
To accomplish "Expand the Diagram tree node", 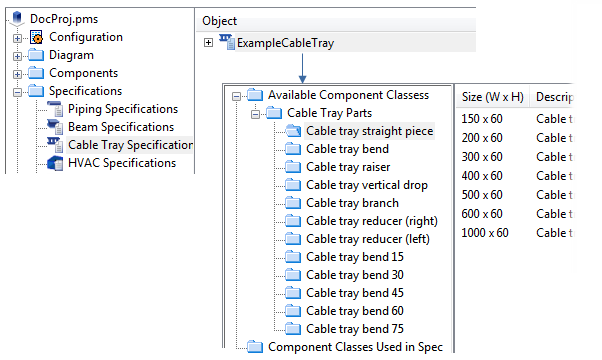I will coord(17,56).
